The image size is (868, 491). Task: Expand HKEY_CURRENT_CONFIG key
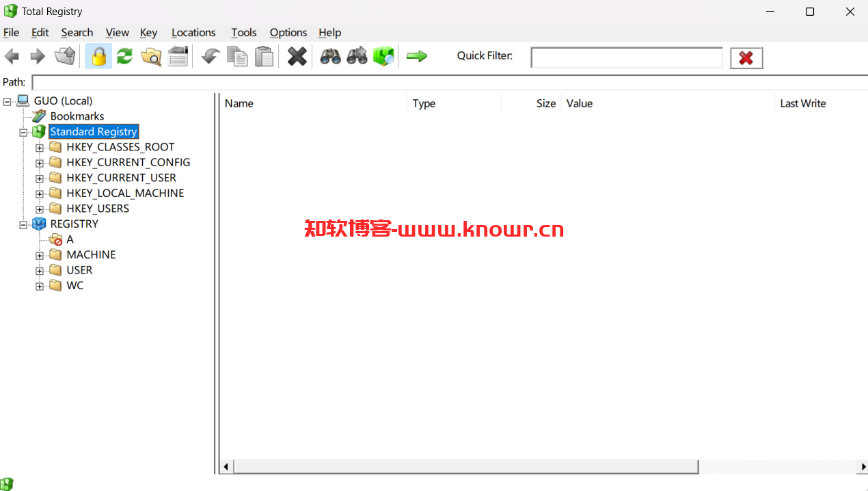40,163
